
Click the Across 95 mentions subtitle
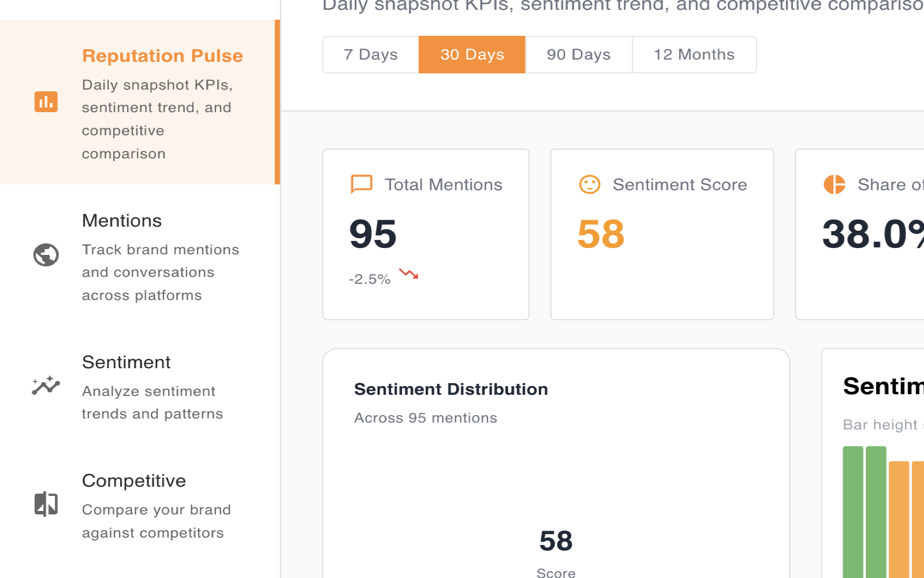coord(426,418)
